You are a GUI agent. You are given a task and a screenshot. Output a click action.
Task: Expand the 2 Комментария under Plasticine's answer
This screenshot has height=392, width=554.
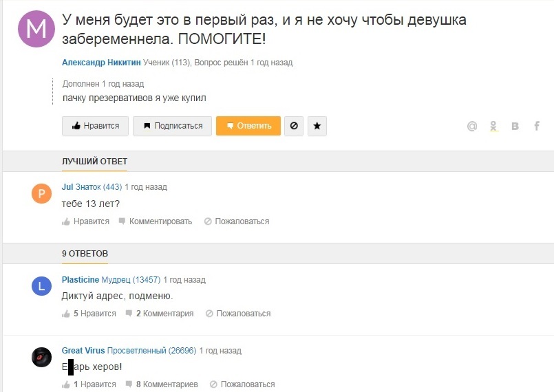coord(160,314)
